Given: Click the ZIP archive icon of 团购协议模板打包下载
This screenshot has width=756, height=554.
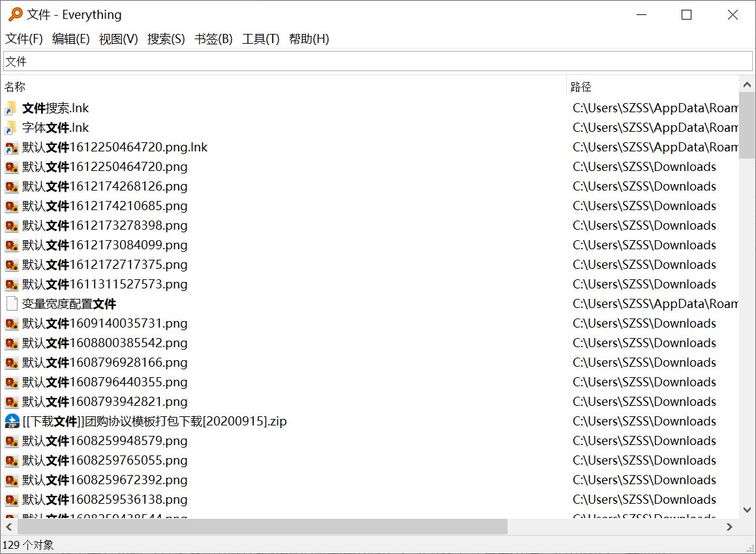Looking at the screenshot, I should tap(11, 422).
